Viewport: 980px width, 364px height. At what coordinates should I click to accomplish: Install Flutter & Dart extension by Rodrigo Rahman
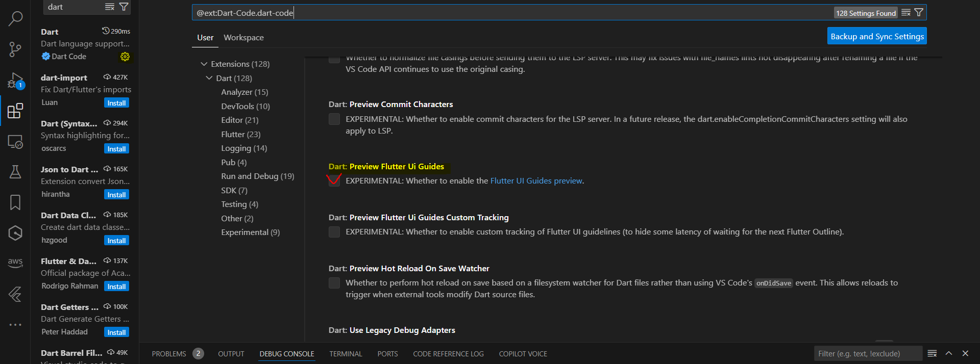pos(117,287)
